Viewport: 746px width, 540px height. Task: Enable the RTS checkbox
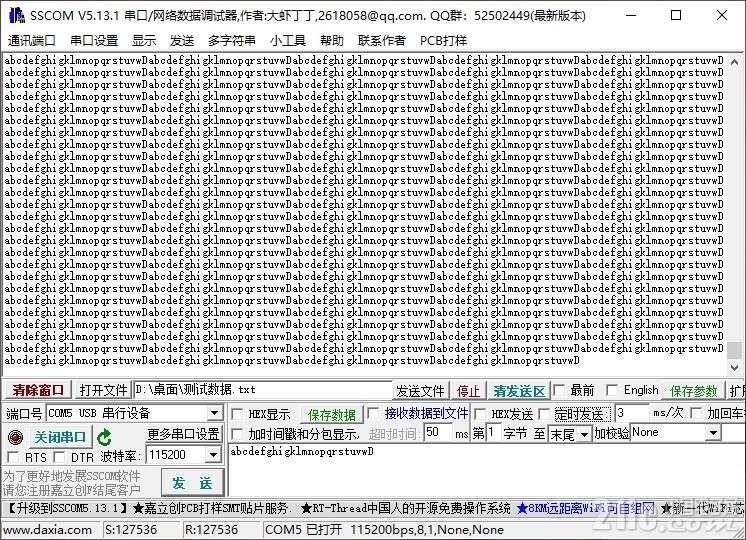tap(13, 457)
